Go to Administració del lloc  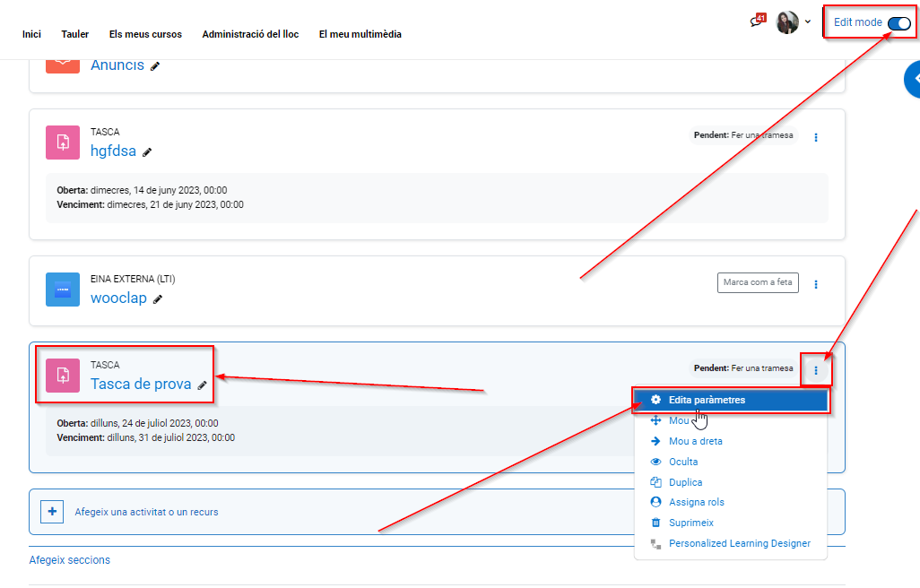coord(250,34)
